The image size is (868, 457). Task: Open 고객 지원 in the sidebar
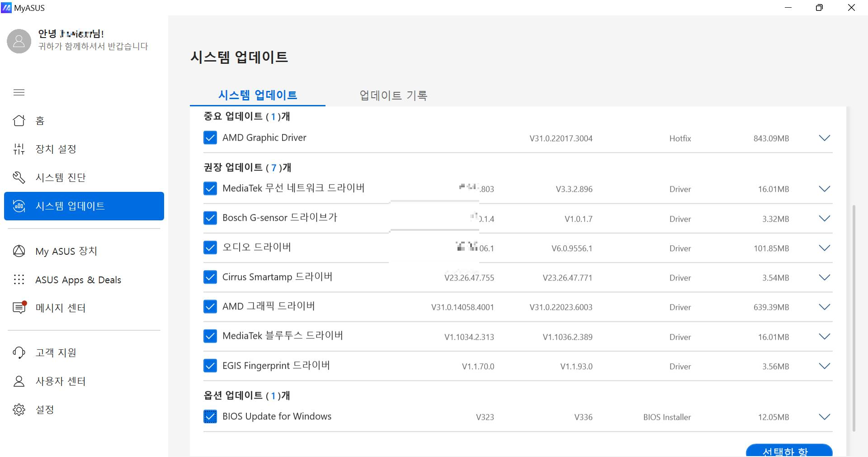click(84, 352)
